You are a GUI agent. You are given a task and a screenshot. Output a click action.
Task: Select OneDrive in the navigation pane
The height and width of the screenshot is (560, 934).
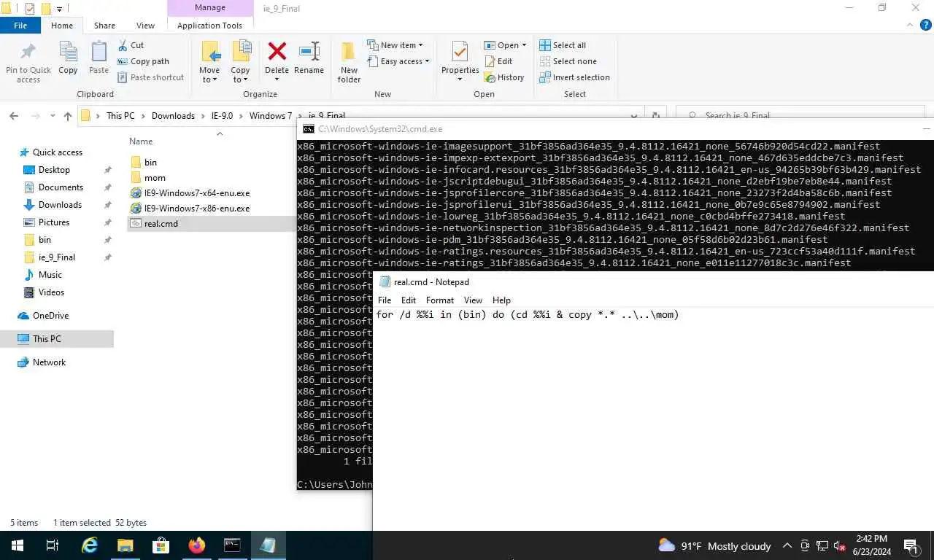[x=50, y=316]
